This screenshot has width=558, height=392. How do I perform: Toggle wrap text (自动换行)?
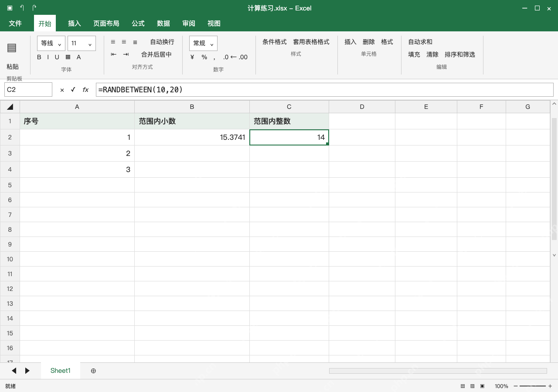[x=162, y=42]
